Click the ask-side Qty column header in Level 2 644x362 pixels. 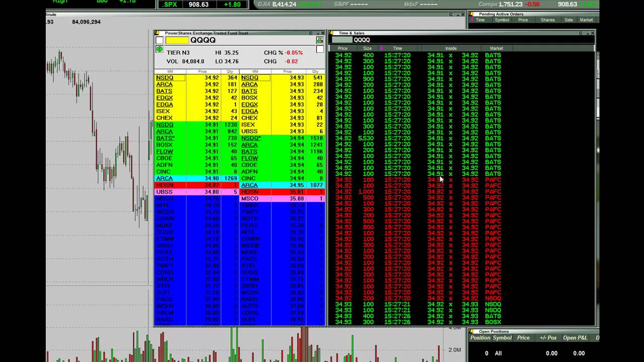tap(315, 72)
